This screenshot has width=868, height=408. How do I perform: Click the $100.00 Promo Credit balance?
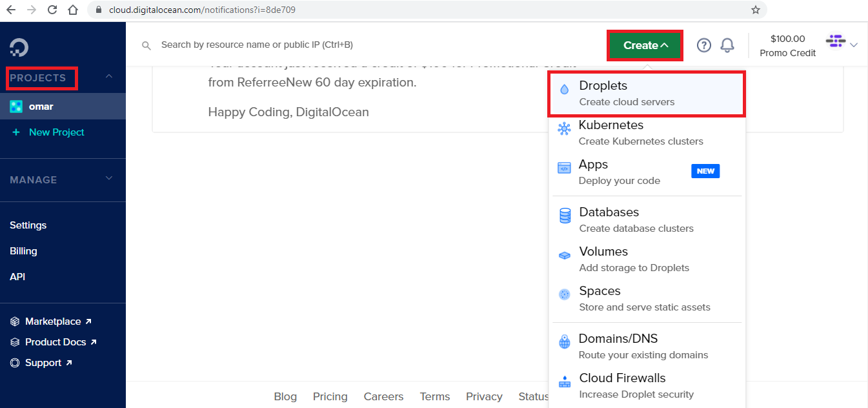coord(787,46)
